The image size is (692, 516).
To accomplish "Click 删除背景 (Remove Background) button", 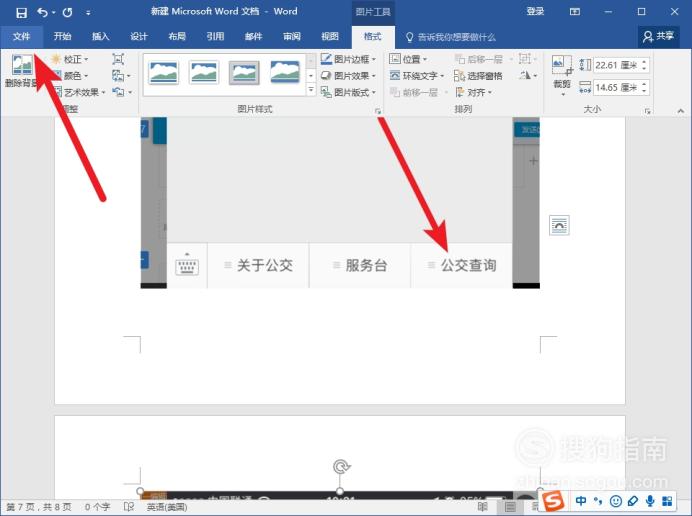I will pyautogui.click(x=21, y=71).
